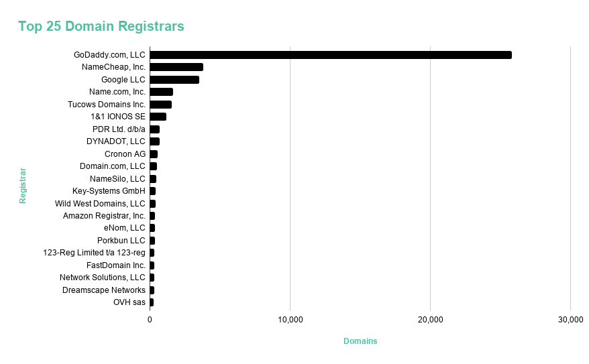Select the 1&1 IONOS SE bar

point(158,117)
